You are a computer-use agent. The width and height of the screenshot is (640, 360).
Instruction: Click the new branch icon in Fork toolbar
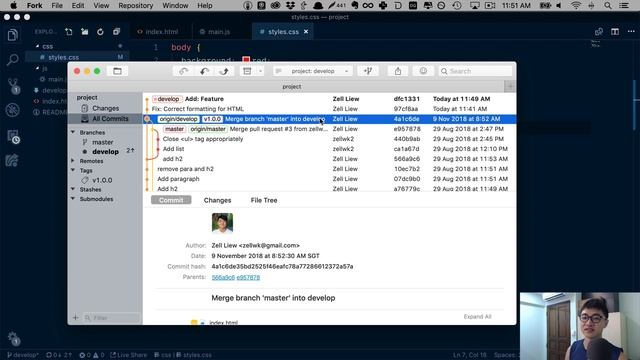[368, 71]
